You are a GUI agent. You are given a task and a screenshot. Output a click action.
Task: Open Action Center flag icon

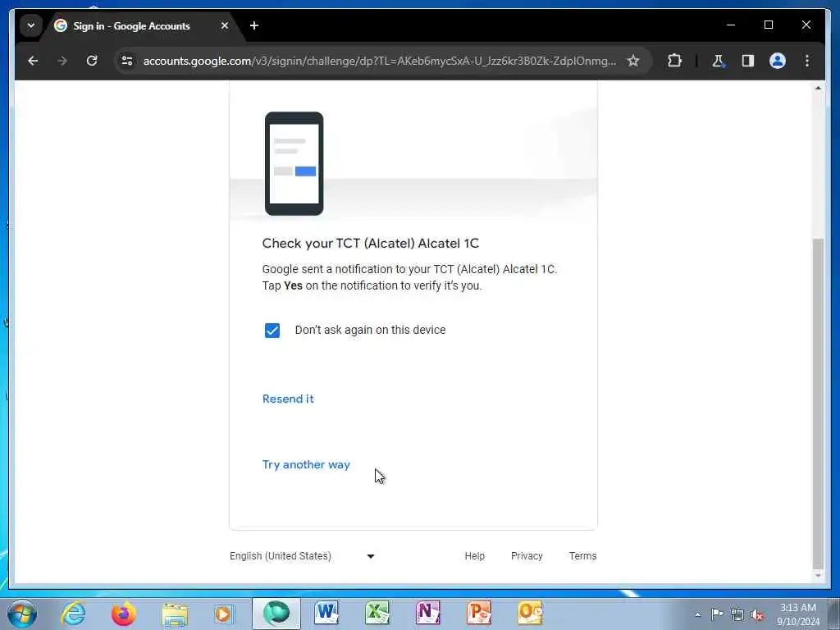pos(717,614)
